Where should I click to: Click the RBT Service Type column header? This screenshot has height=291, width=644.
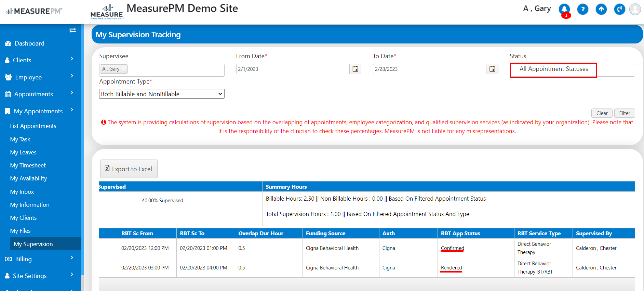coord(544,233)
